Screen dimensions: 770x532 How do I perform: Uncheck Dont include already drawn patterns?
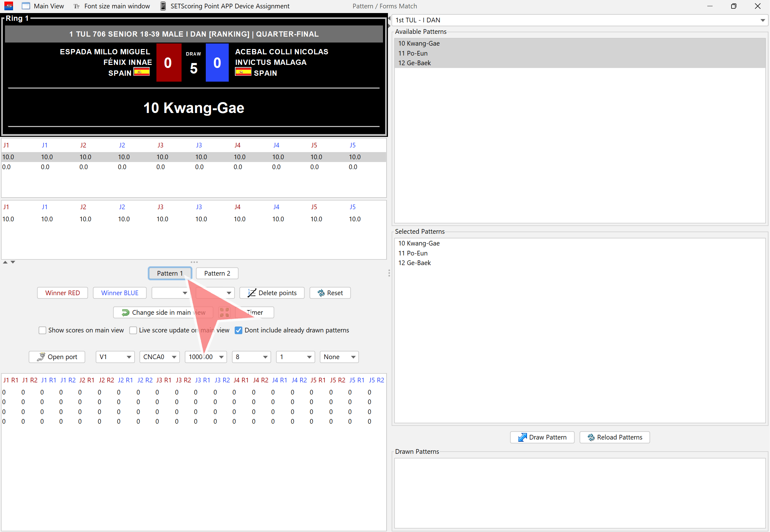238,330
